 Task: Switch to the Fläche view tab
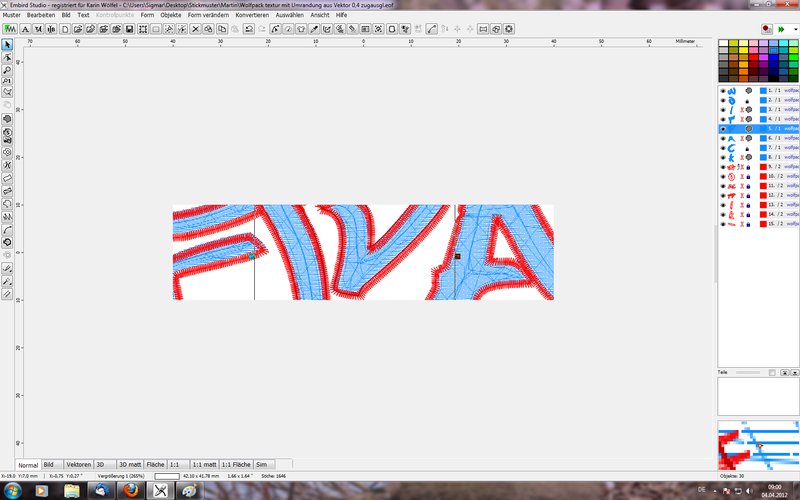[155, 464]
